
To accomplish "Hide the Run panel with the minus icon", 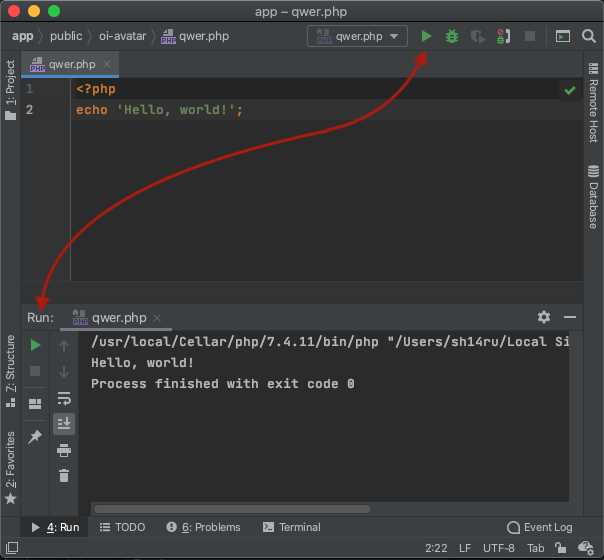I will coord(570,317).
